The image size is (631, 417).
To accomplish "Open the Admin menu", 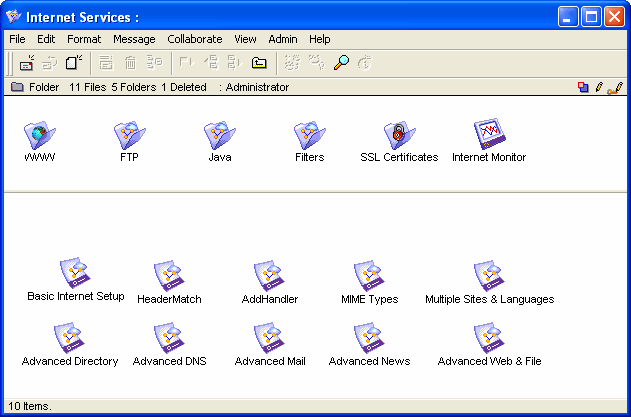I will tap(283, 39).
